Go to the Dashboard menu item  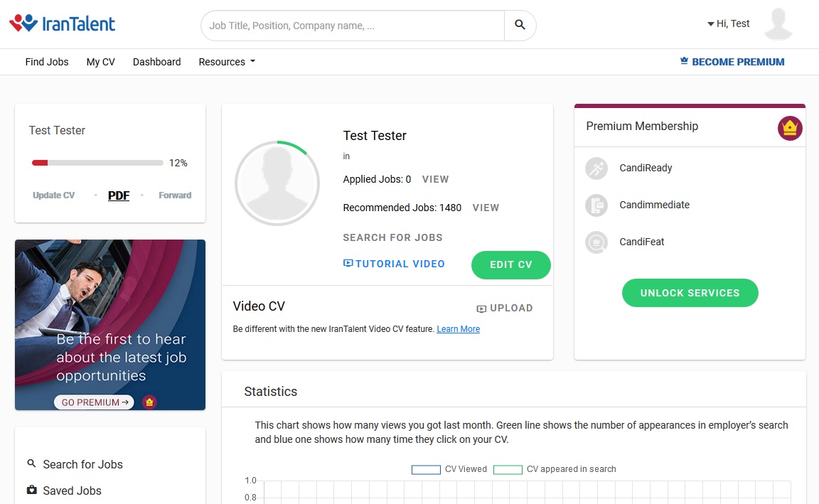click(x=156, y=62)
